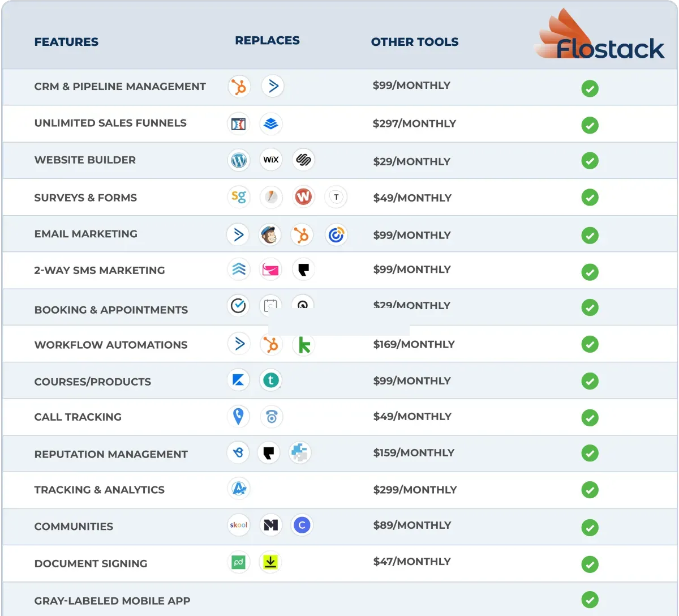Screen dimensions: 679x616
Task: Click green checkmark for Email Marketing
Action: coord(590,235)
